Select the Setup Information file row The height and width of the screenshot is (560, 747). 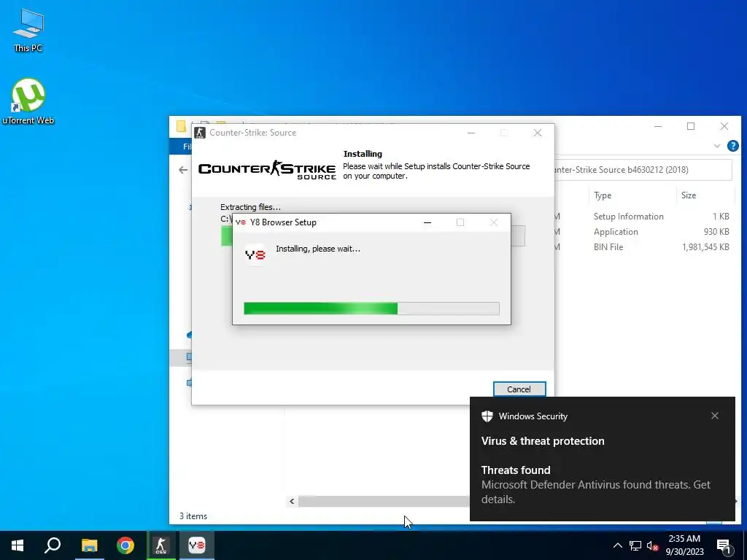coord(642,216)
